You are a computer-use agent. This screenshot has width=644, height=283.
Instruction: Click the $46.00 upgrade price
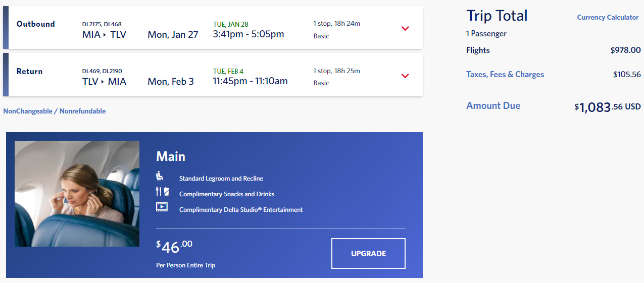click(174, 247)
